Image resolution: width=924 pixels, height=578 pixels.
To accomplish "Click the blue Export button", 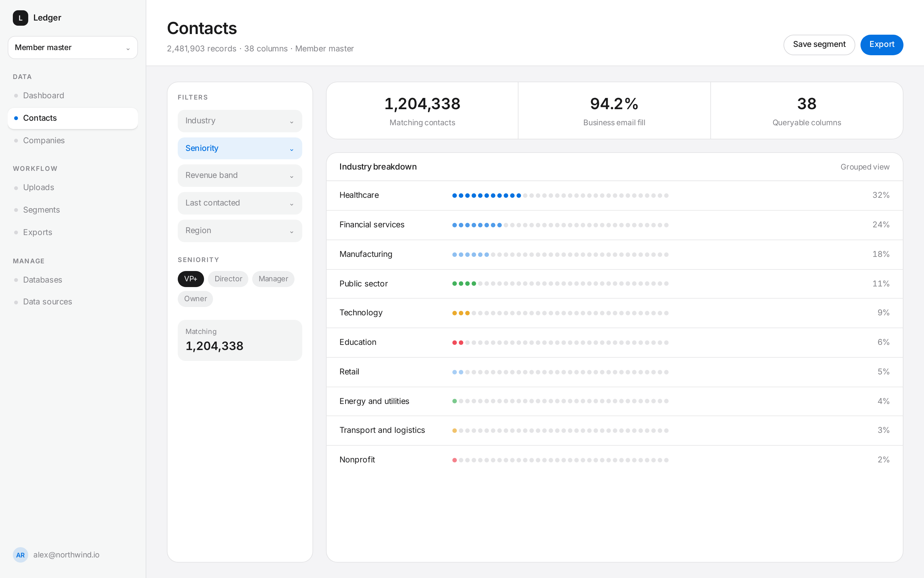I will pos(882,45).
